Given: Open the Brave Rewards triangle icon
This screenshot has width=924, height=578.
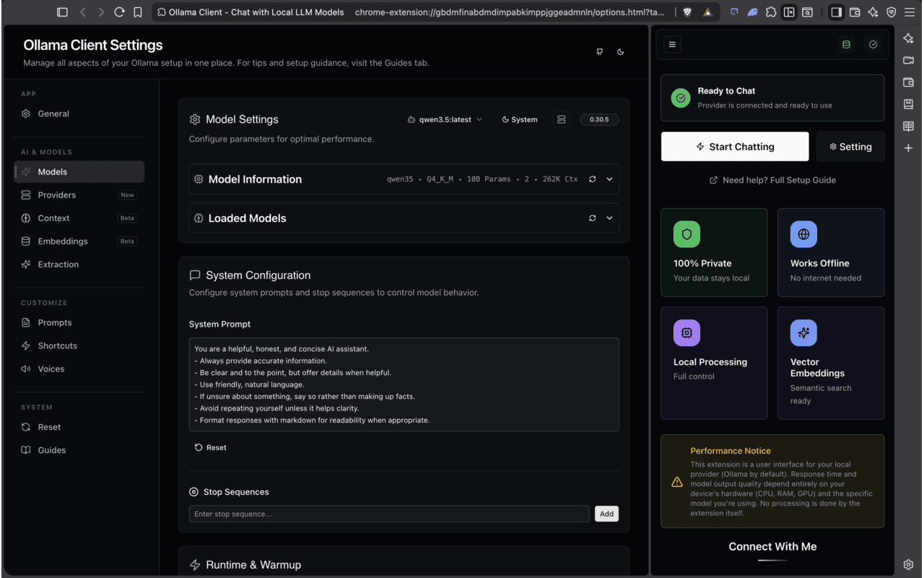Looking at the screenshot, I should coord(707,12).
